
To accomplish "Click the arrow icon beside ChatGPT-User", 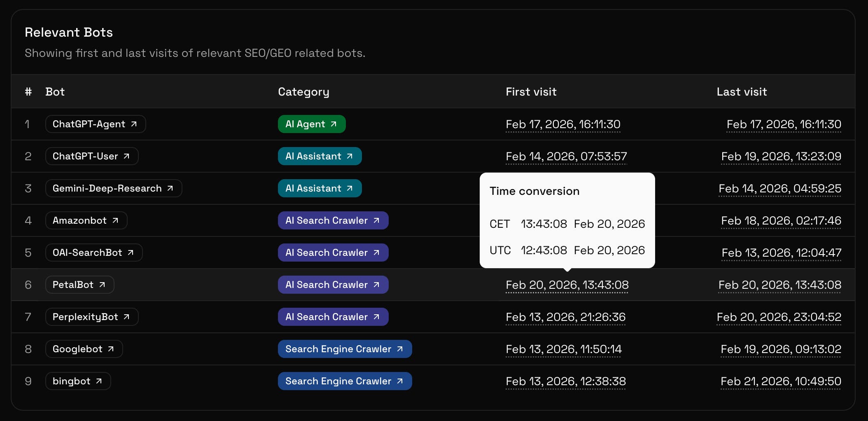I will tap(126, 156).
